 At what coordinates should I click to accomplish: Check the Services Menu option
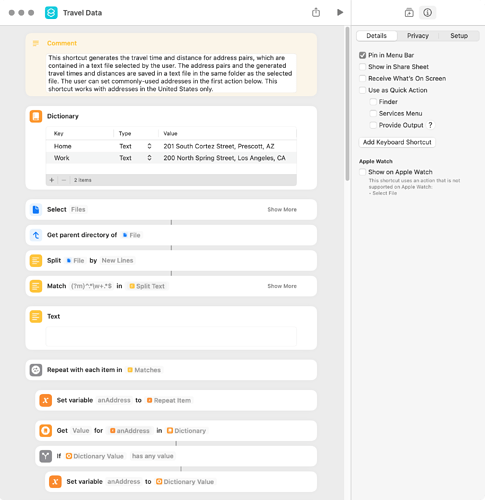373,114
